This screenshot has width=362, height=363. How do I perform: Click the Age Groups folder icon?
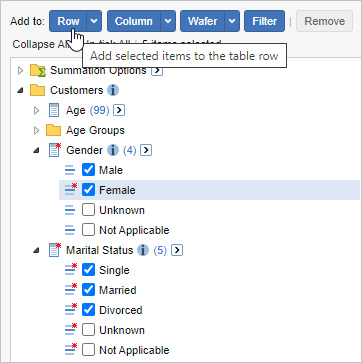(53, 130)
